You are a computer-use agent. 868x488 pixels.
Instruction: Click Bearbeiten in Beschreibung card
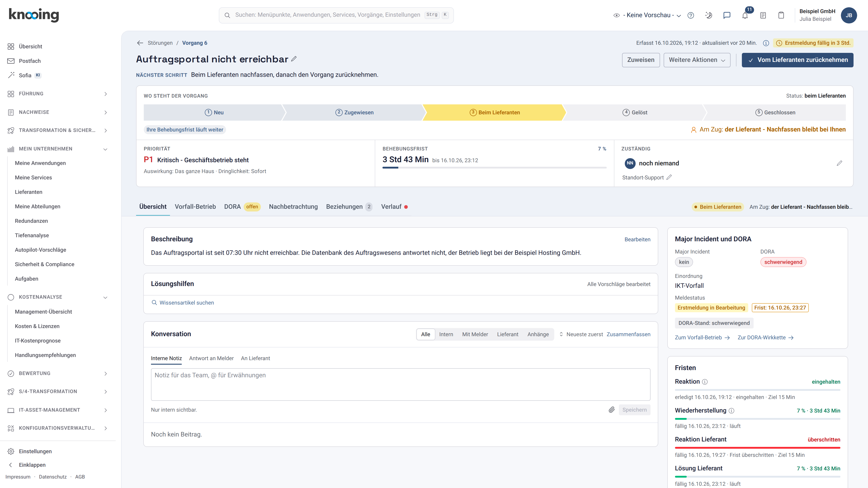coord(637,239)
